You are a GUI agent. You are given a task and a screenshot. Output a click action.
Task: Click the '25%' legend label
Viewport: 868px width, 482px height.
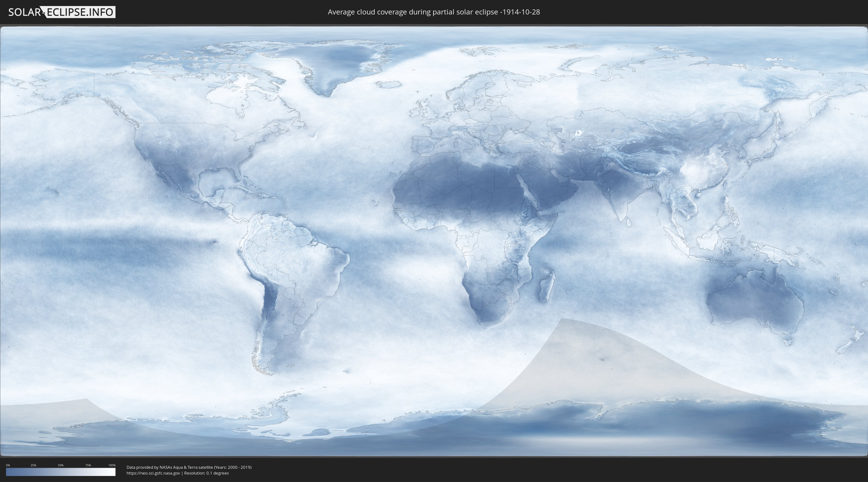(x=33, y=465)
